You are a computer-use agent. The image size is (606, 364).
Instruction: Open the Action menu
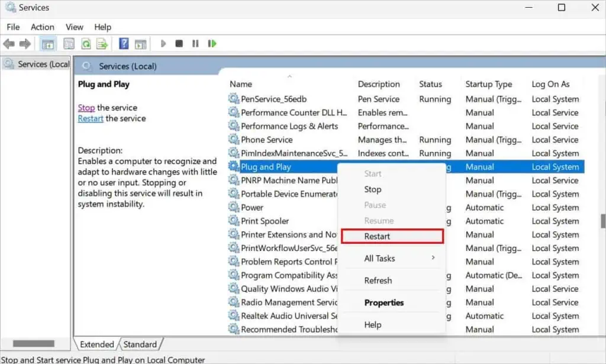42,27
